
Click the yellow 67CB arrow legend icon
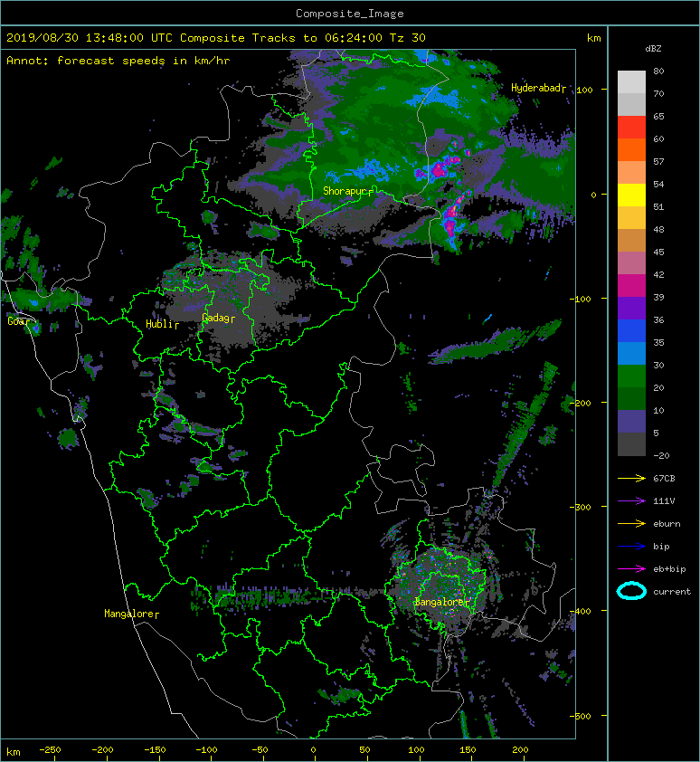pyautogui.click(x=631, y=479)
